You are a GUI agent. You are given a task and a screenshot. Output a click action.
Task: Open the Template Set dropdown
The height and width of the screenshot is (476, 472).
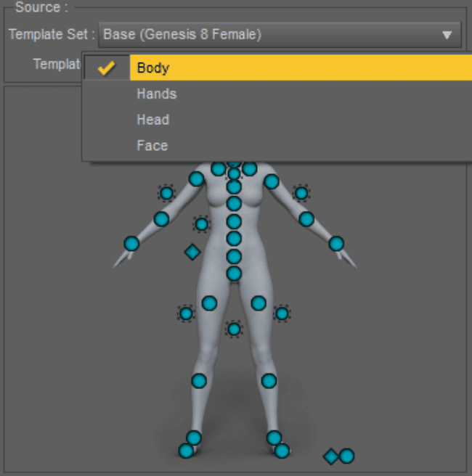[280, 34]
